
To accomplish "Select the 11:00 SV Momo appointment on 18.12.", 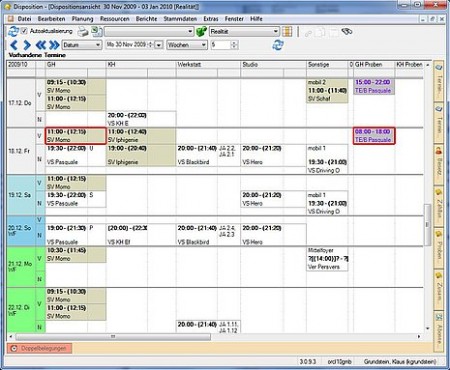I will click(76, 136).
